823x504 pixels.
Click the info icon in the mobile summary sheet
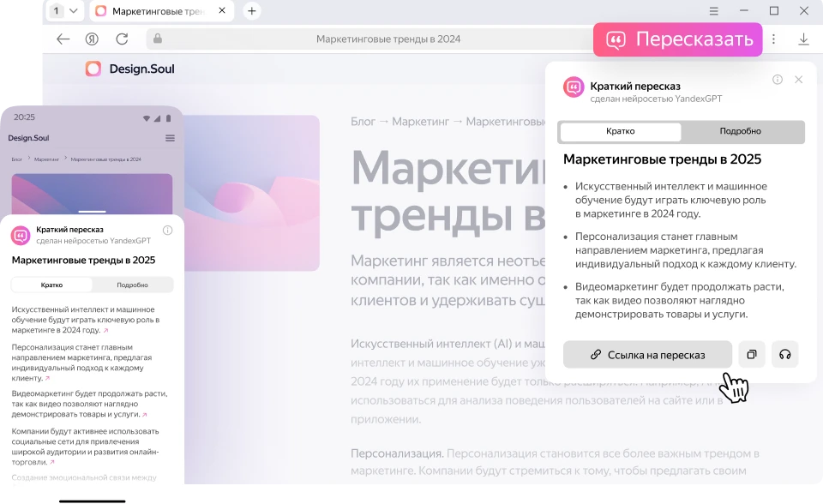(167, 230)
